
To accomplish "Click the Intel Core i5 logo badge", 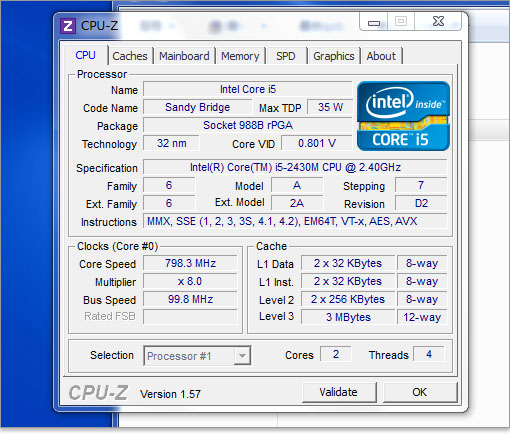I will (x=403, y=116).
